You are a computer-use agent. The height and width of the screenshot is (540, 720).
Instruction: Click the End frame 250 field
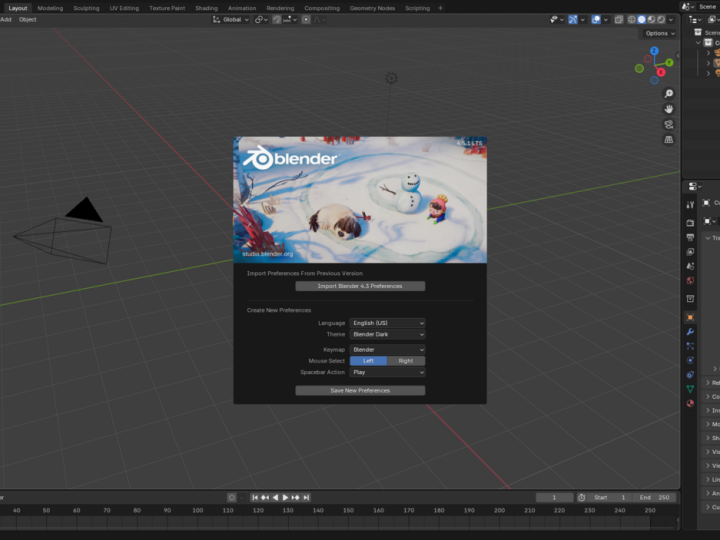click(x=654, y=497)
